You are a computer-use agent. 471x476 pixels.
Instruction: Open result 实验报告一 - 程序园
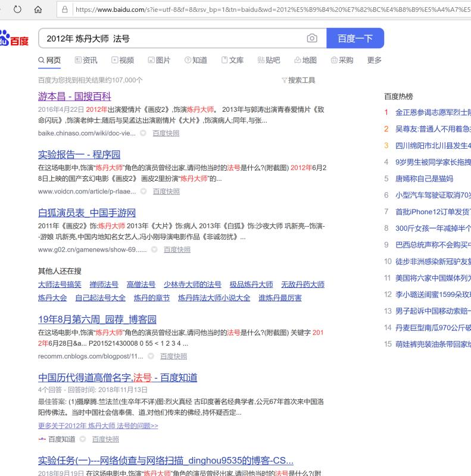(x=79, y=155)
